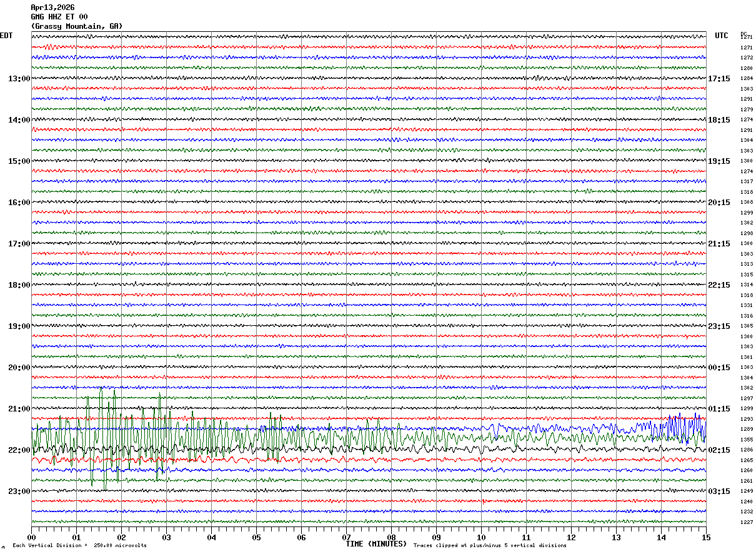Click the TIME (MINUTES) axis title
The image size is (756, 554).
tap(376, 544)
